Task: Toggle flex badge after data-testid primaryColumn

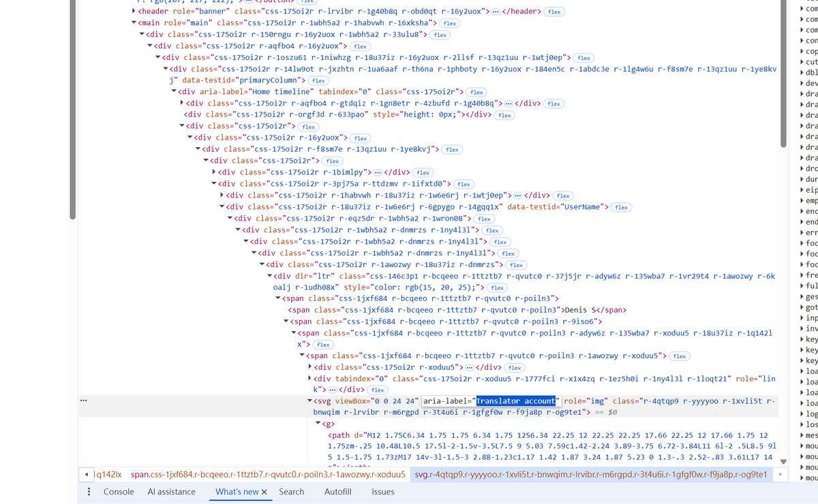Action: pyautogui.click(x=318, y=81)
